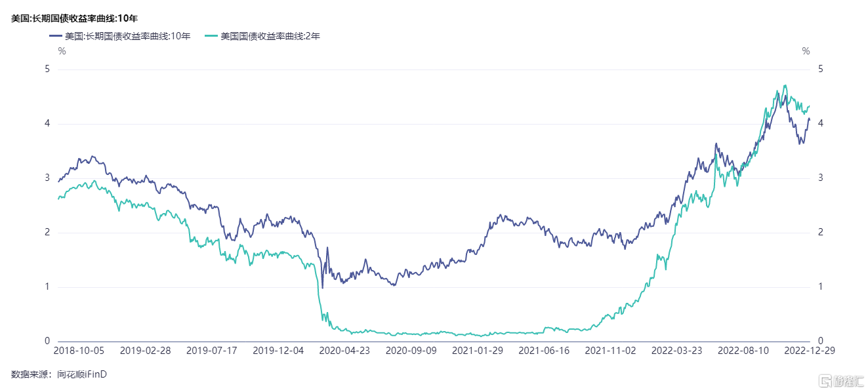This screenshot has width=868, height=392.
Task: Select the 2020-04-23 date axis label
Action: 344,351
